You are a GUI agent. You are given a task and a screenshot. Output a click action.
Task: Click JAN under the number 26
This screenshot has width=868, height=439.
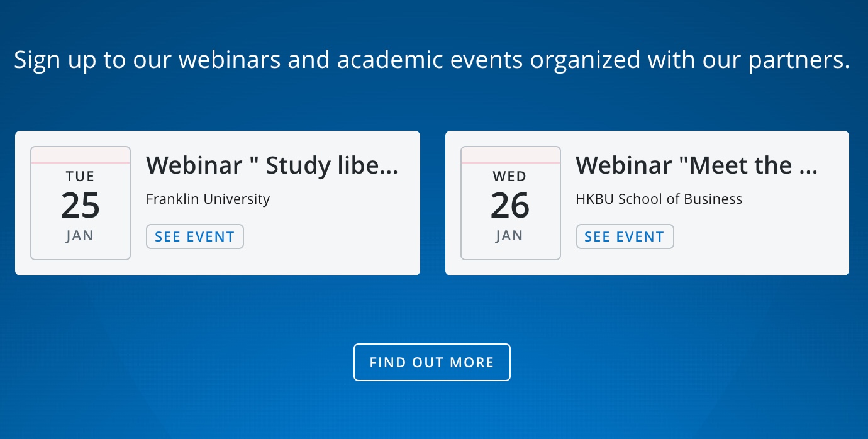tap(509, 236)
